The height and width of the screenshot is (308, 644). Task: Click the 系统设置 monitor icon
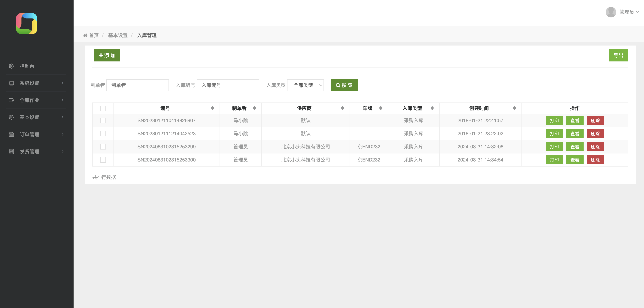point(11,83)
